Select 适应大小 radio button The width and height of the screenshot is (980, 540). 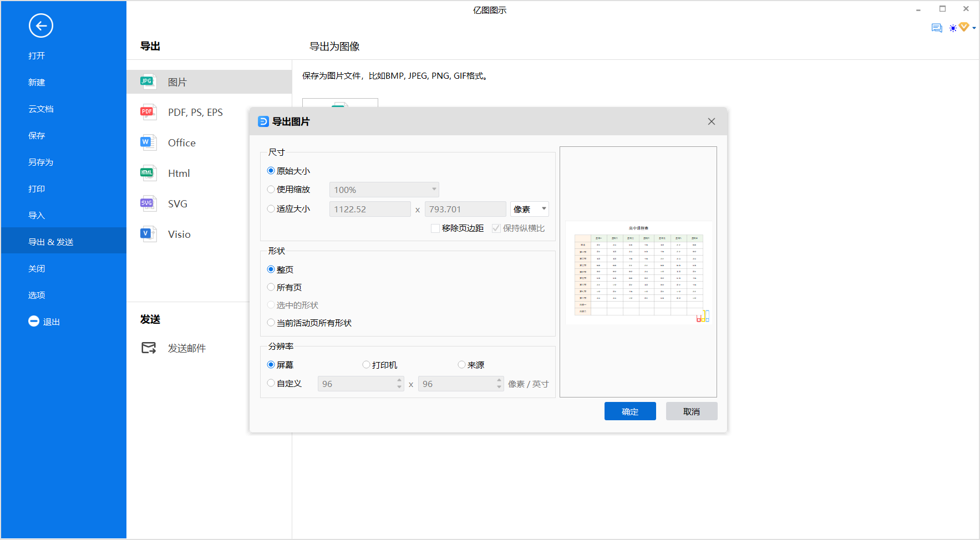coord(271,208)
